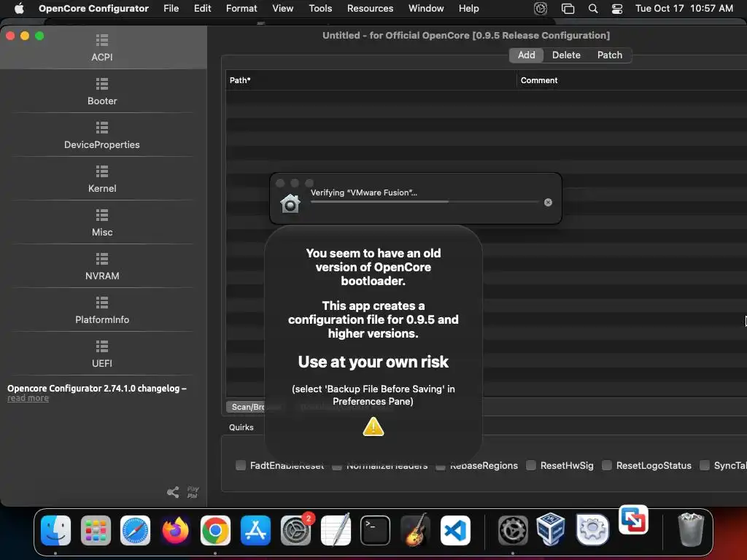
Task: Launch Firefox from the Dock
Action: [175, 530]
